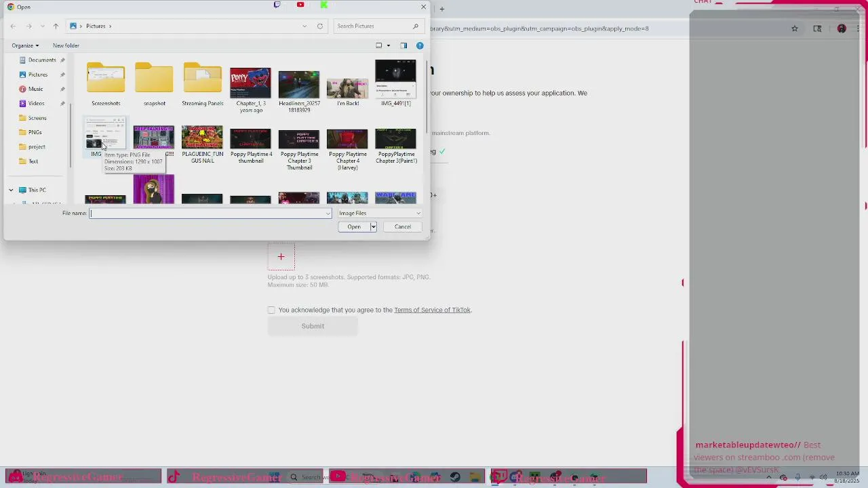
Task: Select the purple avatar character thumbnail
Action: point(154,189)
